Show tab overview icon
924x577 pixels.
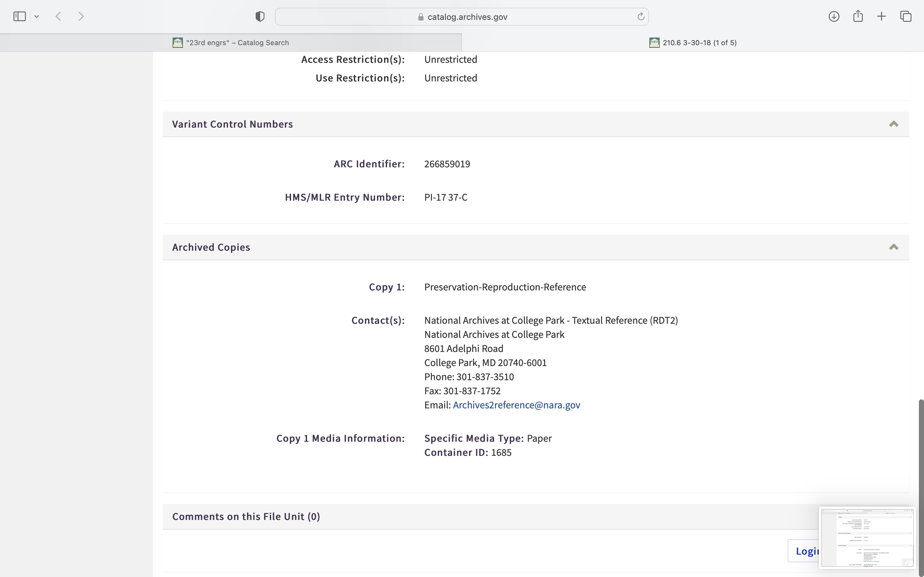click(906, 16)
